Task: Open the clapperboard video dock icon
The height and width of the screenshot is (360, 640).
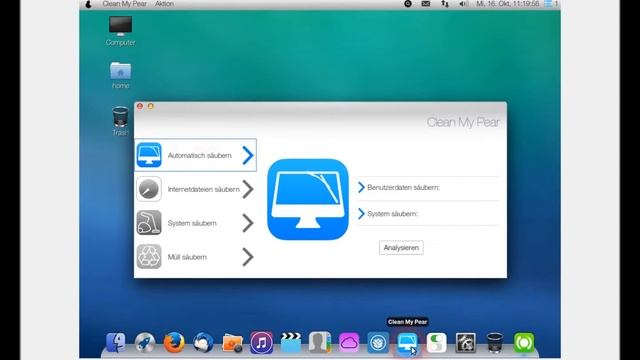Action: pos(291,342)
